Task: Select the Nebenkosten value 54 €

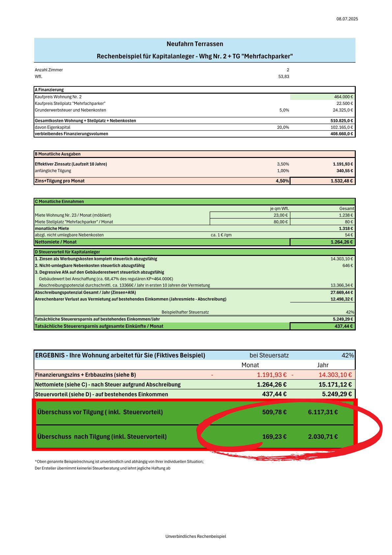Action: (349, 235)
